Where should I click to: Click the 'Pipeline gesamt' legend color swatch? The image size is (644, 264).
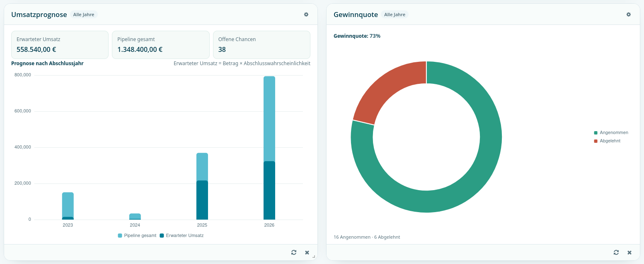pos(120,235)
